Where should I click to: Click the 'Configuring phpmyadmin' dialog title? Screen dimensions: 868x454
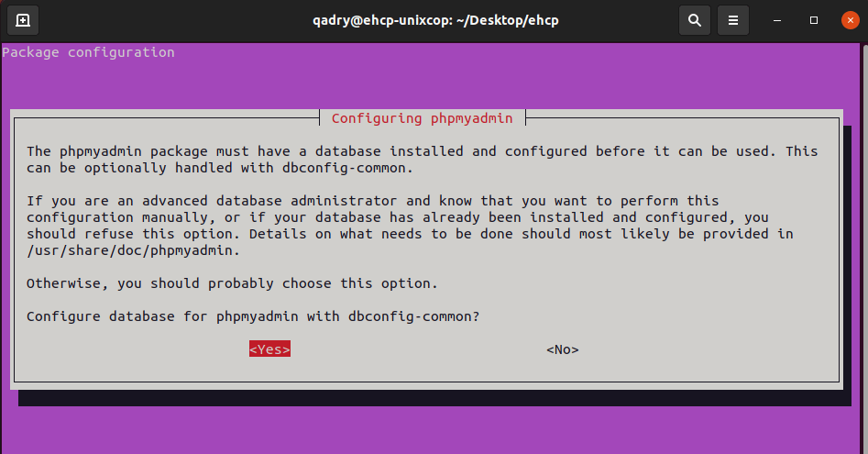422,118
